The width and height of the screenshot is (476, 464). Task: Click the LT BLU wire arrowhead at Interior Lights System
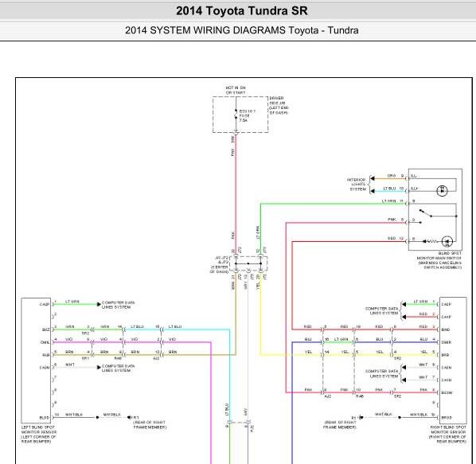tap(373, 191)
